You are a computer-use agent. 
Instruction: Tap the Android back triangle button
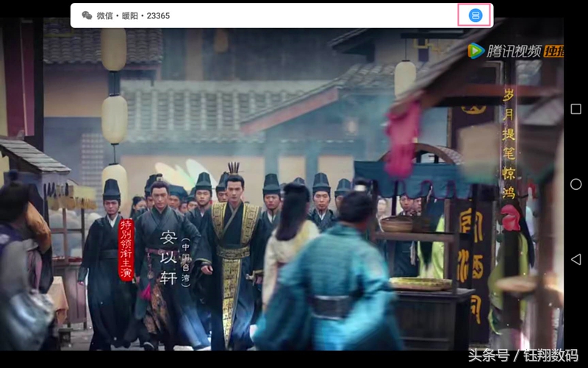(x=576, y=259)
